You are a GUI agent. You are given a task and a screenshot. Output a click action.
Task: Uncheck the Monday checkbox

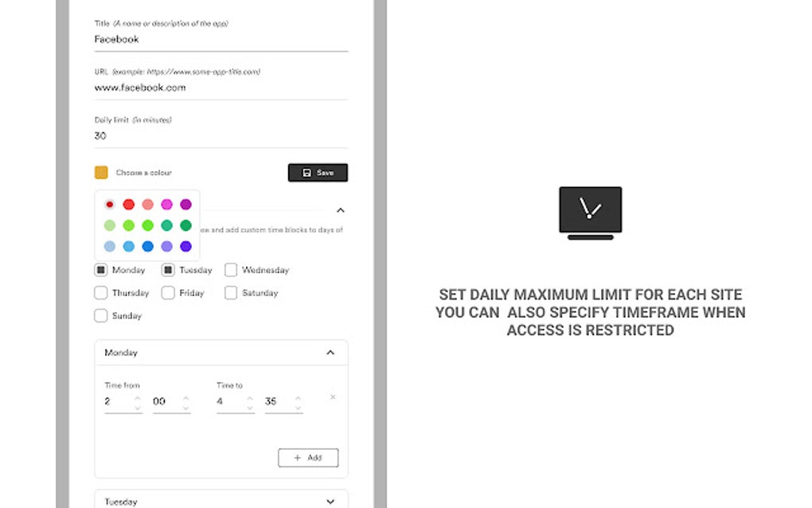coord(100,270)
